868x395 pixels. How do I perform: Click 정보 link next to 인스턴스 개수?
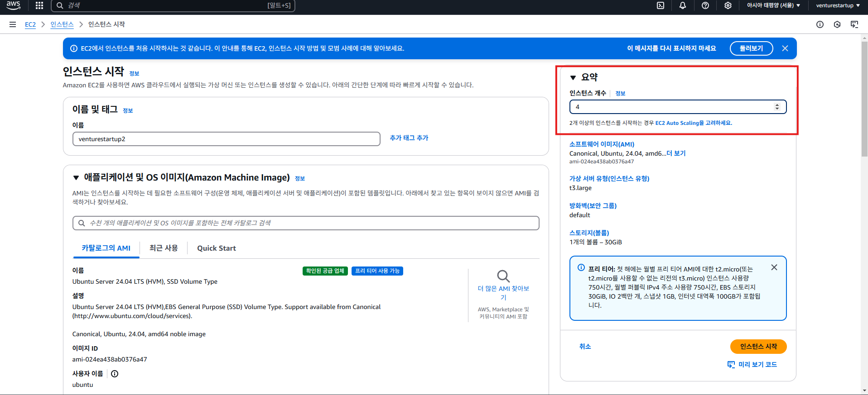click(620, 94)
